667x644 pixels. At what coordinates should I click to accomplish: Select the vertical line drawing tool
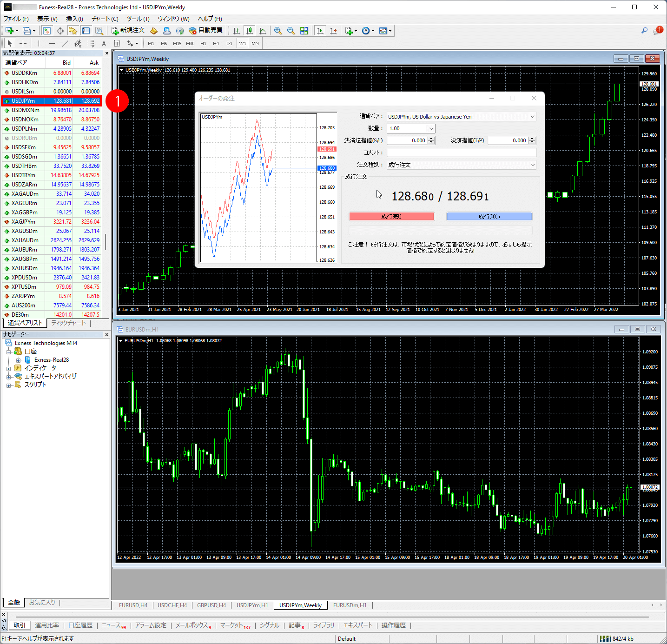click(x=39, y=43)
